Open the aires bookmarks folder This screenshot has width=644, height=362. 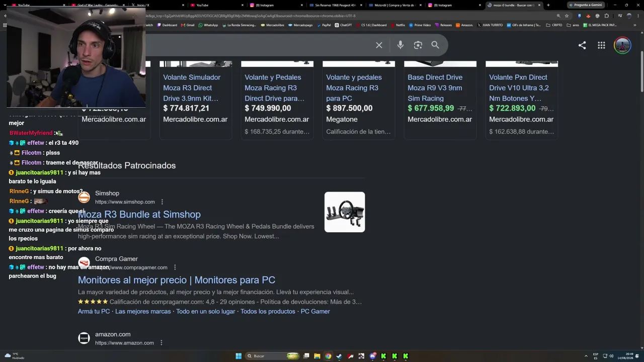[573, 25]
